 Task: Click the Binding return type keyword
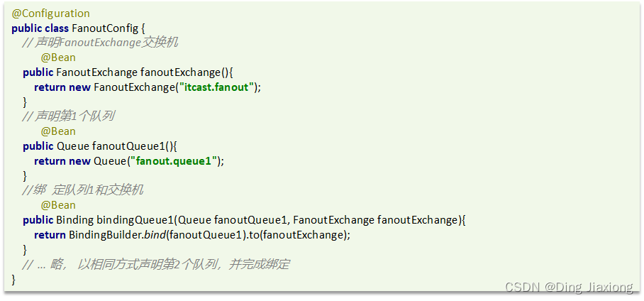coord(74,220)
